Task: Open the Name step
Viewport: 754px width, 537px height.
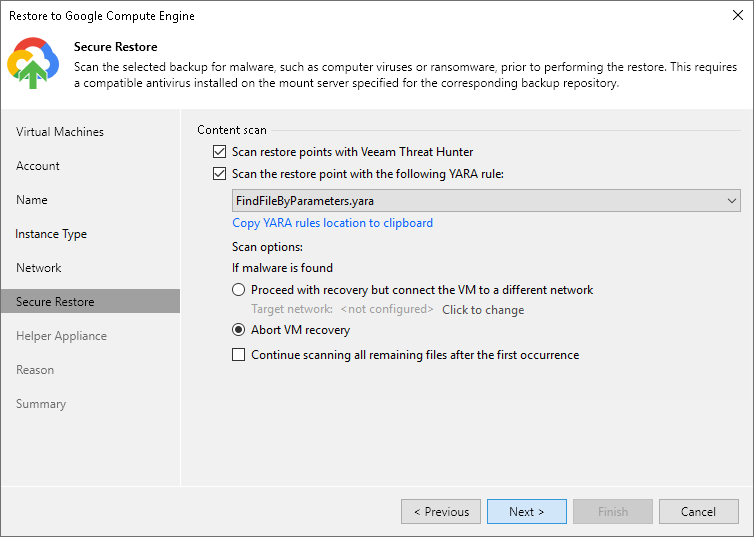Action: (32, 200)
